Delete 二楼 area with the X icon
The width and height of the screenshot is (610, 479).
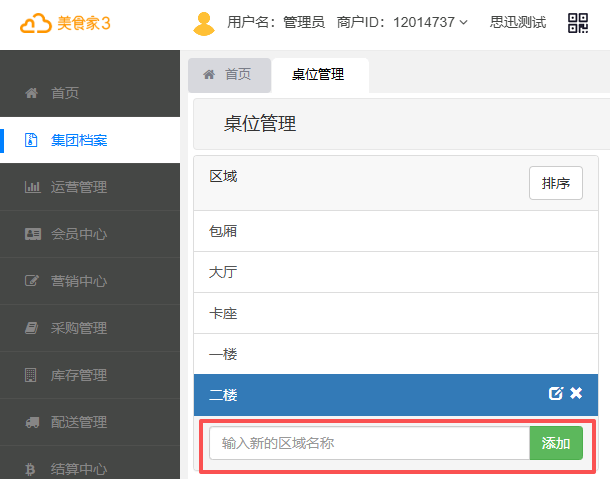(576, 393)
